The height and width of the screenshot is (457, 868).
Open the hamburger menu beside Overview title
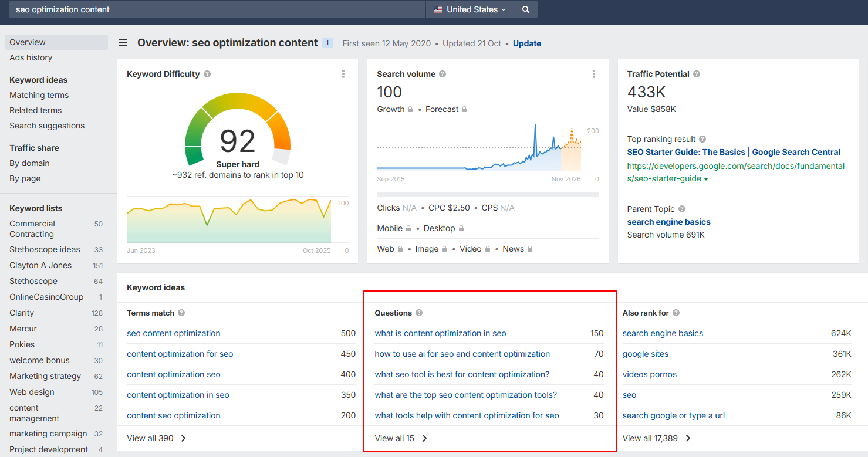click(x=123, y=42)
